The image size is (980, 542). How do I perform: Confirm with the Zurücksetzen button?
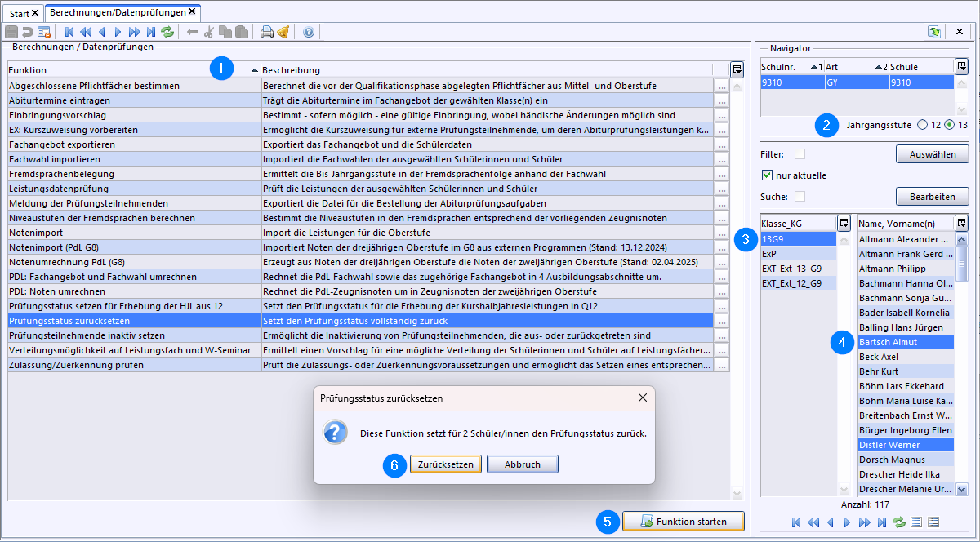(x=445, y=464)
